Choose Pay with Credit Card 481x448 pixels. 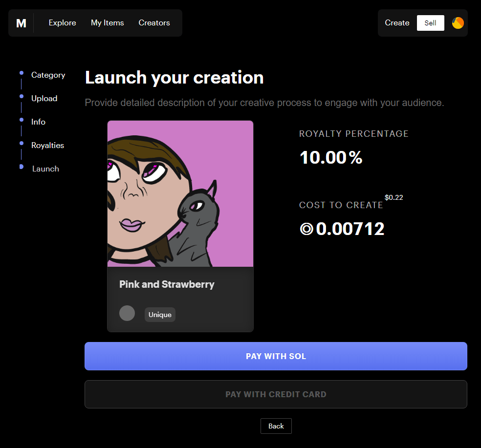[x=276, y=394]
